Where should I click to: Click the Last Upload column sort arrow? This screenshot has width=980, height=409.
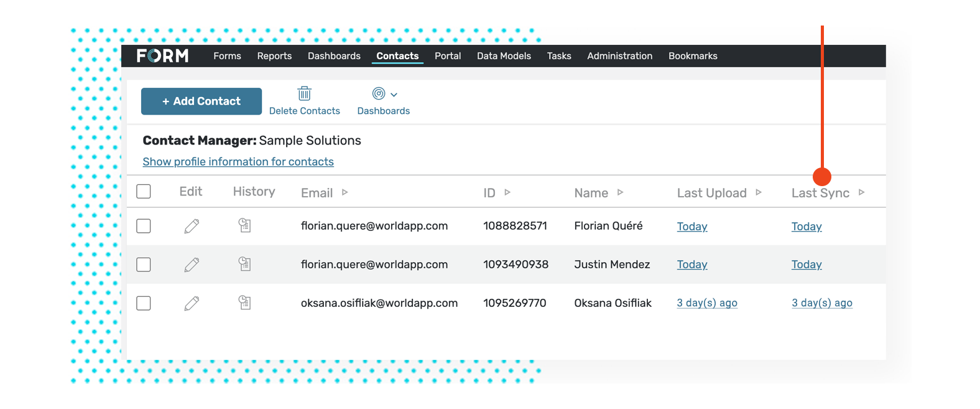click(x=759, y=192)
